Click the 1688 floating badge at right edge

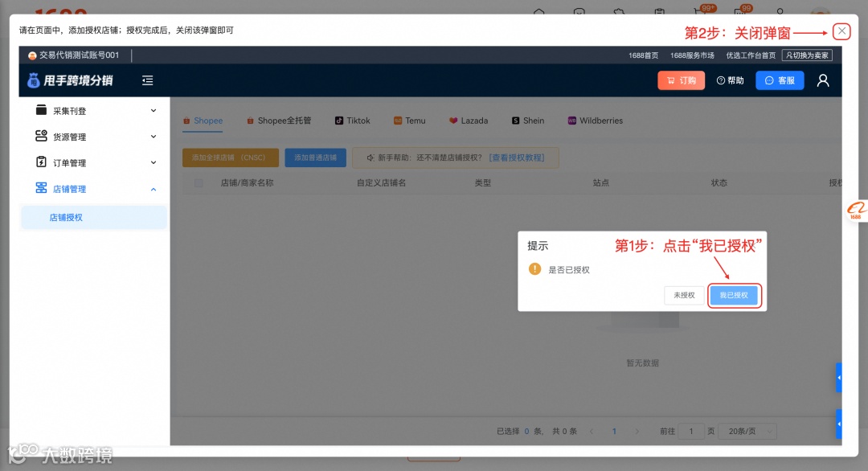click(857, 211)
